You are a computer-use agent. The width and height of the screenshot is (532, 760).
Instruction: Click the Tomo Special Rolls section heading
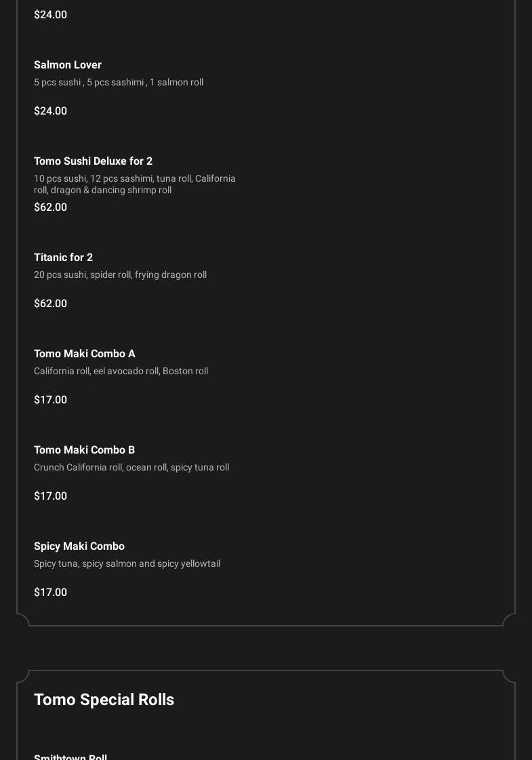coord(104,700)
